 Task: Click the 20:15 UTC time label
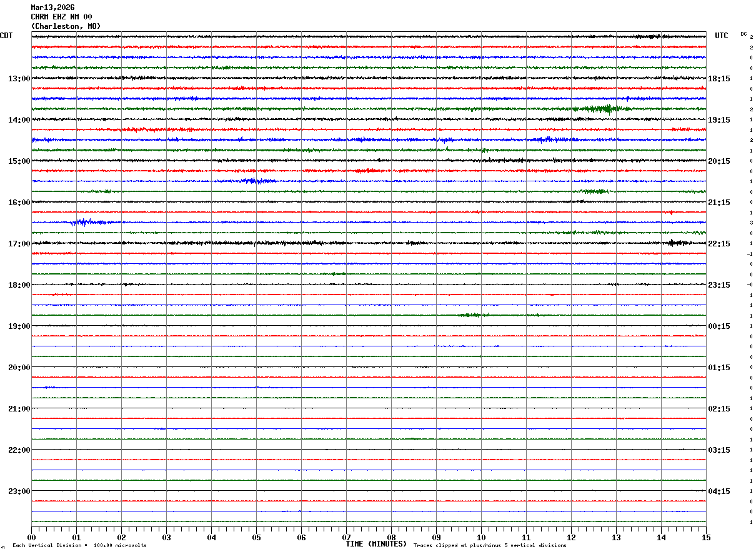click(719, 161)
